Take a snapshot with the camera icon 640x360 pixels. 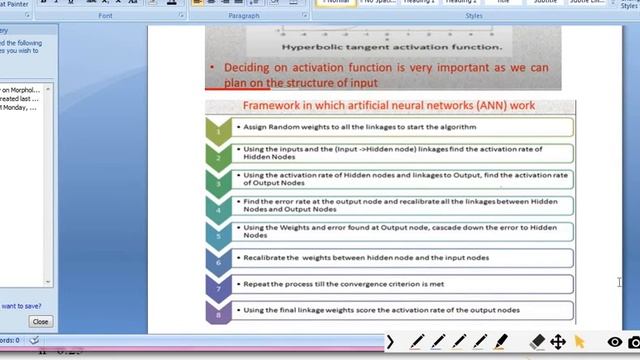tap(634, 342)
